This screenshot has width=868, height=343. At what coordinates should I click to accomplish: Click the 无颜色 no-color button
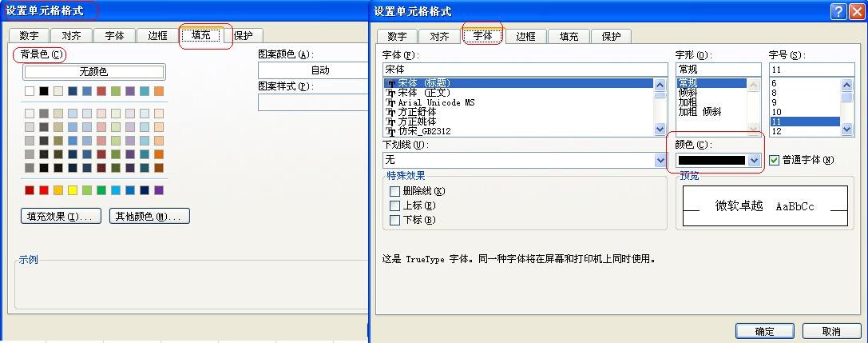pos(93,71)
